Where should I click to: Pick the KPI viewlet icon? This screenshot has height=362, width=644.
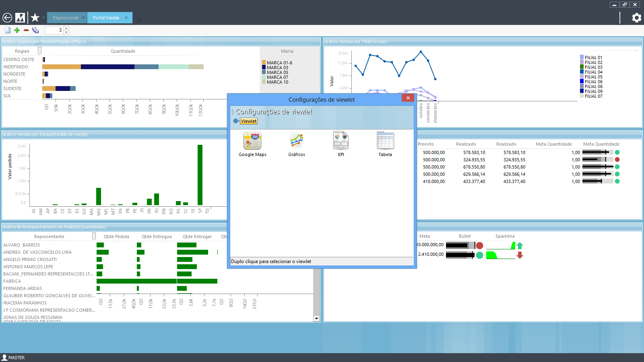click(341, 141)
